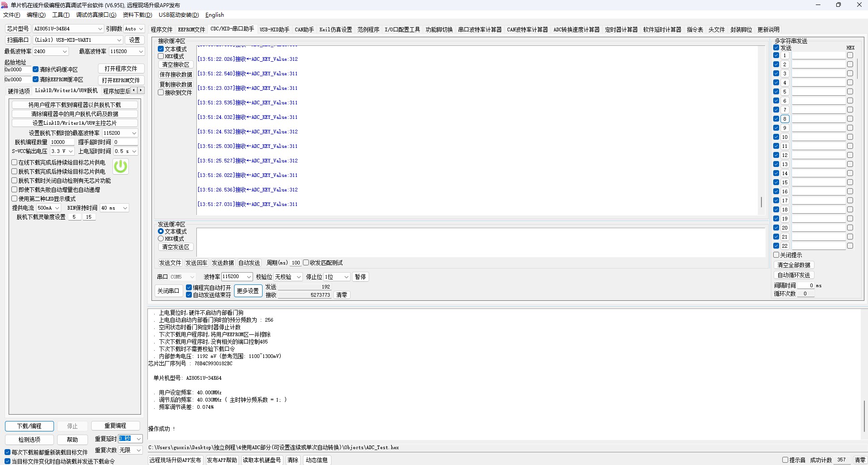The width and height of the screenshot is (868, 465).
Task: Open the 提供电流 500mA dropdown
Action: point(48,208)
